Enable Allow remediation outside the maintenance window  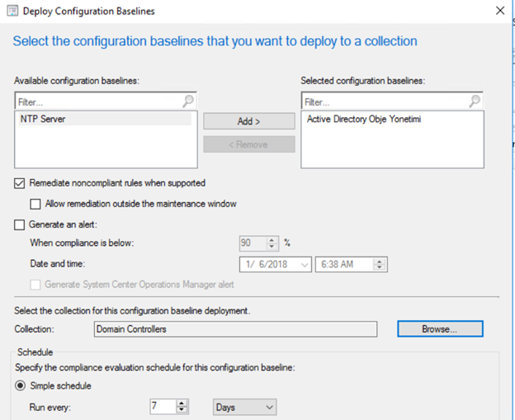pyautogui.click(x=35, y=204)
